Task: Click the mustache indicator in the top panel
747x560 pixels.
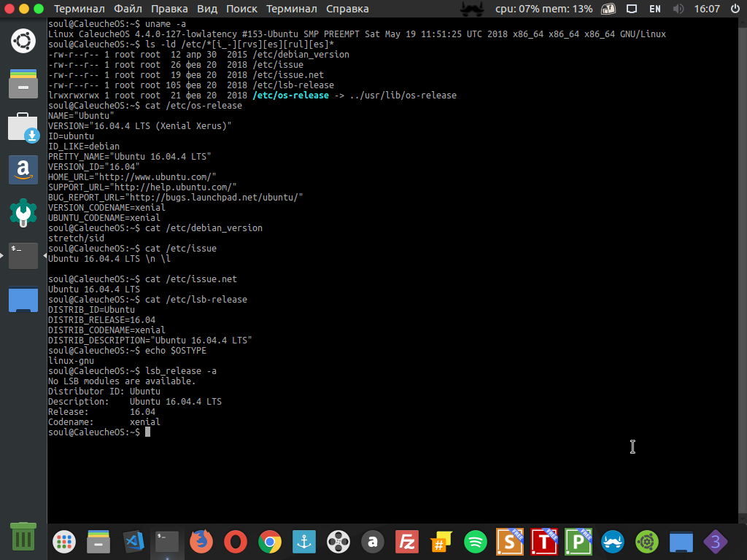Action: (473, 9)
